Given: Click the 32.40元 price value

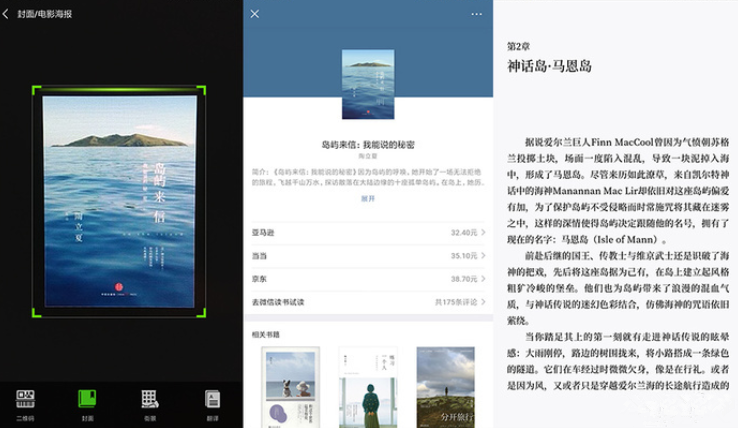Looking at the screenshot, I should click(464, 233).
